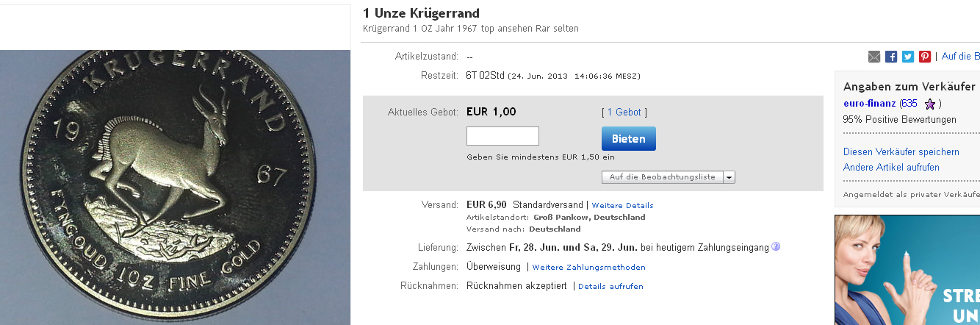The width and height of the screenshot is (980, 325).
Task: Share the listing on Twitter
Action: 908,57
